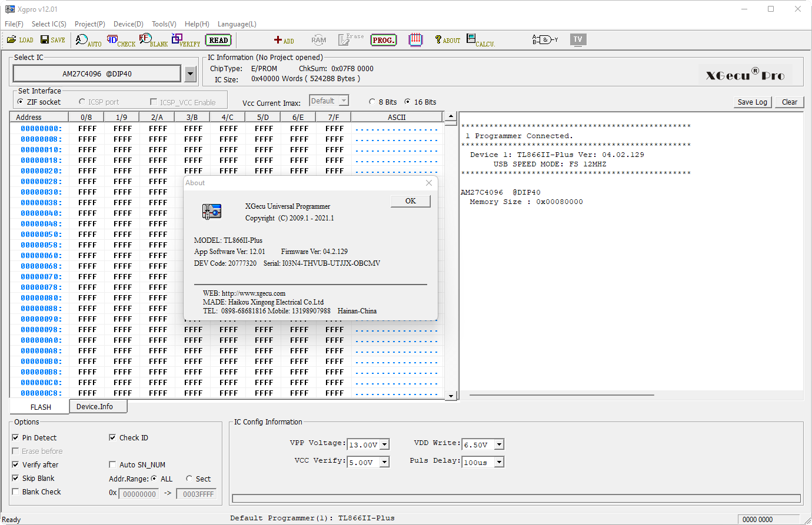This screenshot has height=525, width=812.
Task: Clear the log output
Action: pos(790,102)
